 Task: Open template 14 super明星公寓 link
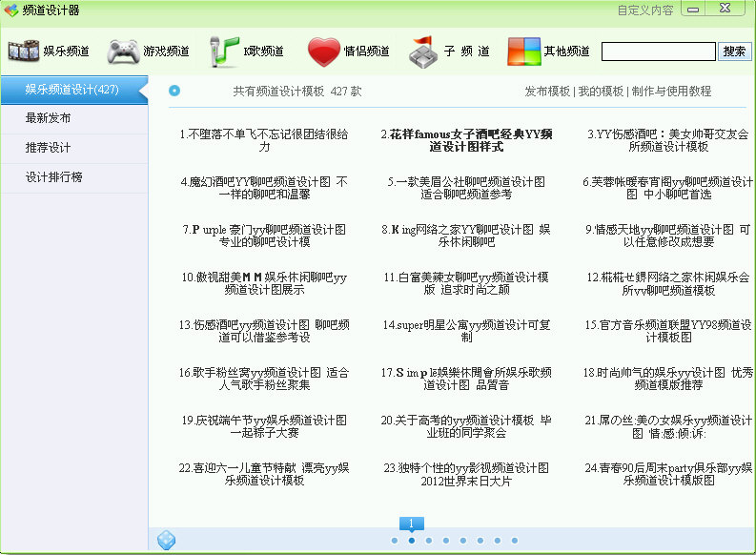pos(466,331)
